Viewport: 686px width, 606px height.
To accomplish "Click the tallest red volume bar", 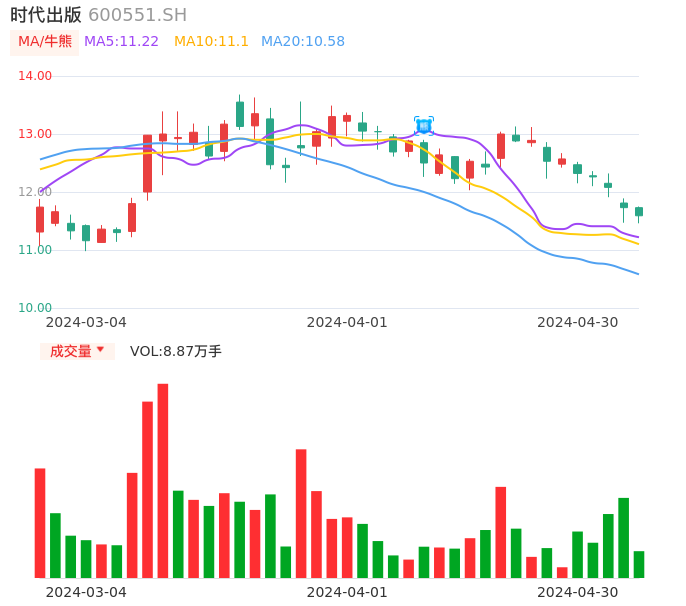I will point(163,480).
